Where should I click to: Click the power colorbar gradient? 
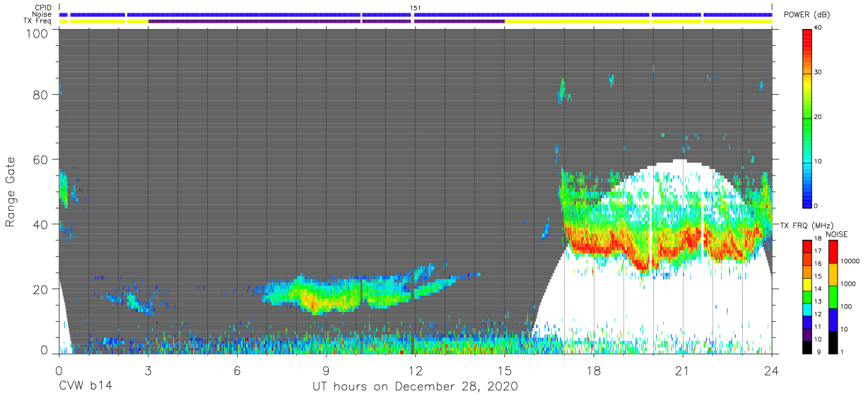pos(807,117)
